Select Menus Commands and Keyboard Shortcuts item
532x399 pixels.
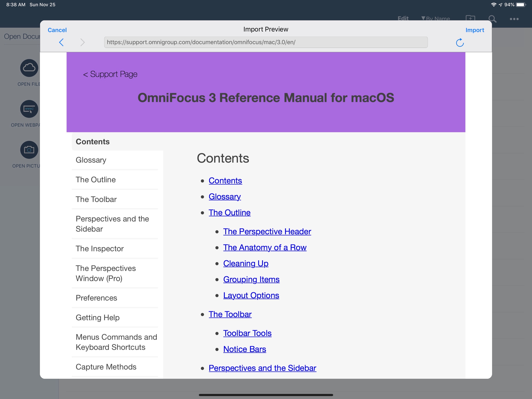[x=116, y=342]
